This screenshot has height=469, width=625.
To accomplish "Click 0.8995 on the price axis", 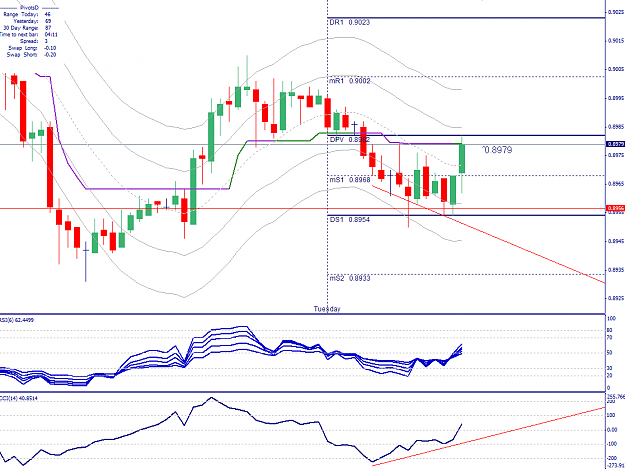I will point(616,98).
